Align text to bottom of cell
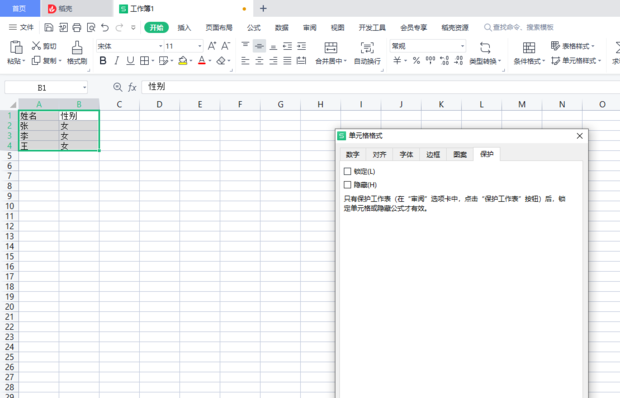The height and width of the screenshot is (398, 620). pos(273,46)
